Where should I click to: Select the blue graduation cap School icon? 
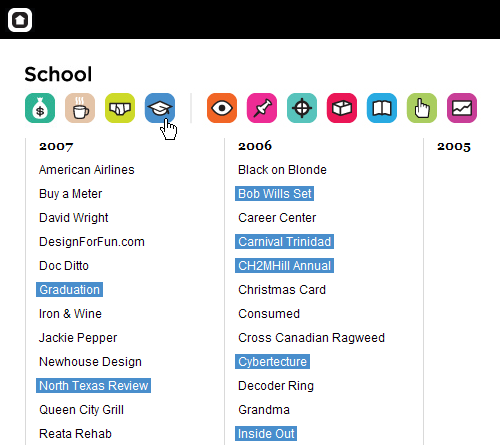tap(160, 108)
